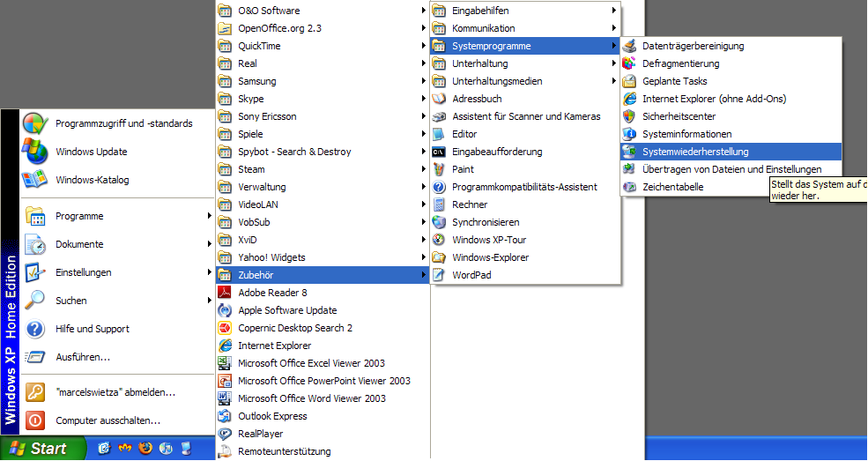Screen dimensions: 868x461
Task: Click the Windows XP-Tour icon
Action: [439, 240]
